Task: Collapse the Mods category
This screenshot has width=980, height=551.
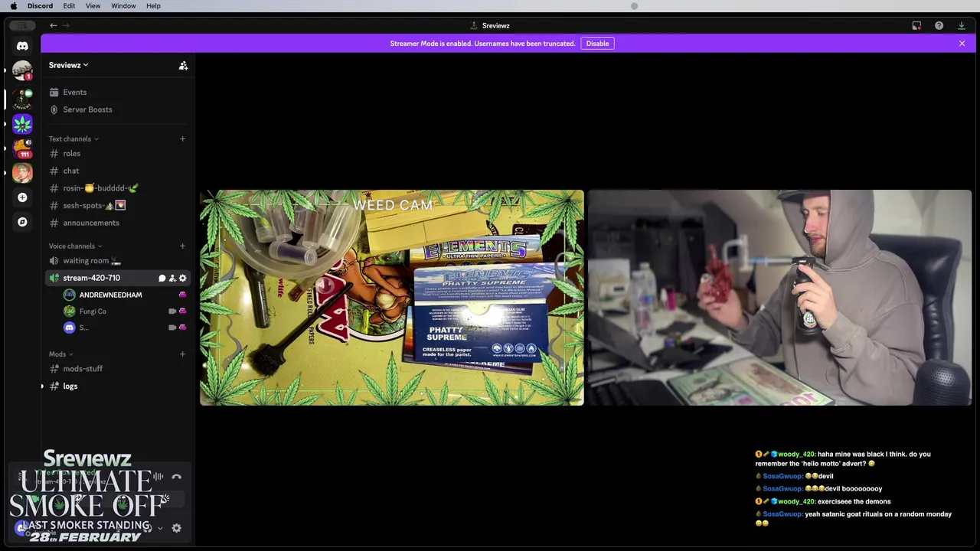Action: click(61, 354)
